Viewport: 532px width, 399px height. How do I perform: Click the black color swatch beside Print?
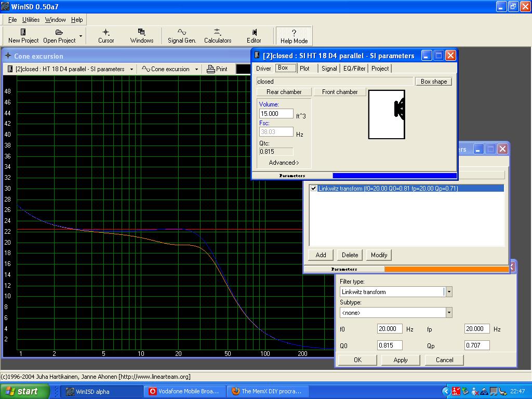click(243, 69)
